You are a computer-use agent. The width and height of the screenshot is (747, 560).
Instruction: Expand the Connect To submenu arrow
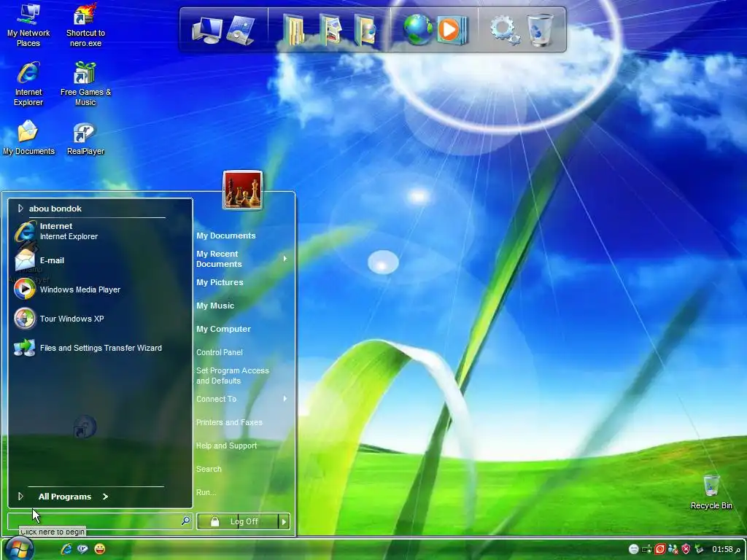coord(285,399)
